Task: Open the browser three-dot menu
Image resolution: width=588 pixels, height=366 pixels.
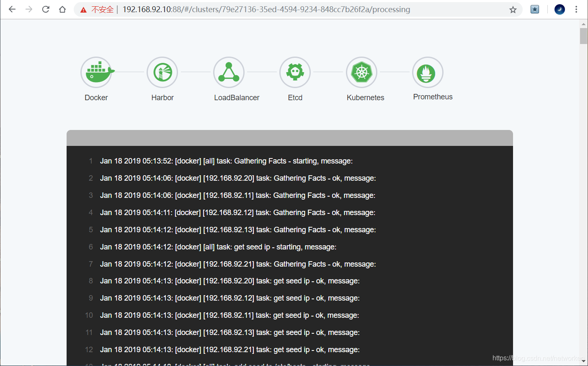Action: (x=576, y=9)
